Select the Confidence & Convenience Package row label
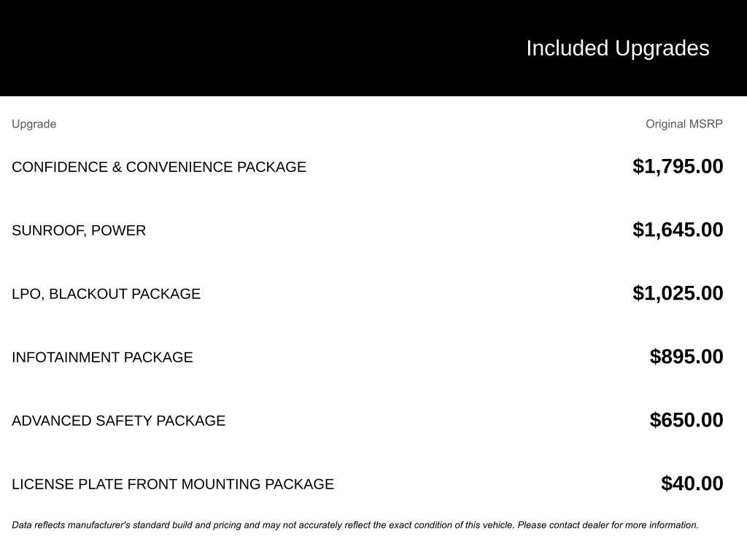Screen dimensions: 747x560 pos(159,167)
